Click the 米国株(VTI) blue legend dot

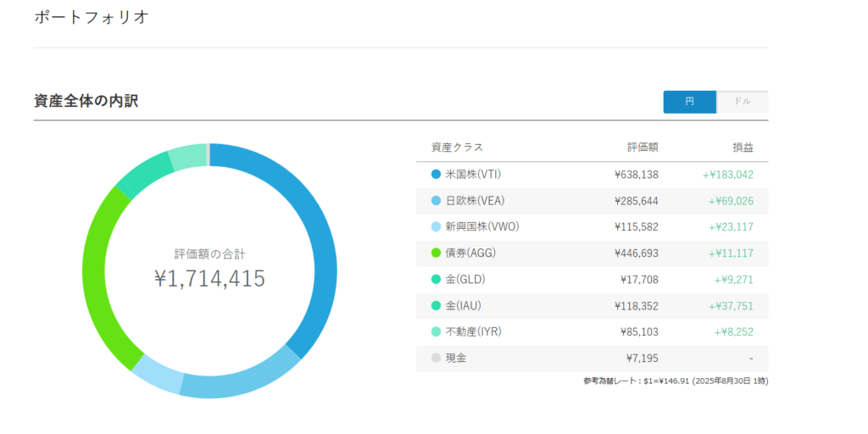coord(437,175)
